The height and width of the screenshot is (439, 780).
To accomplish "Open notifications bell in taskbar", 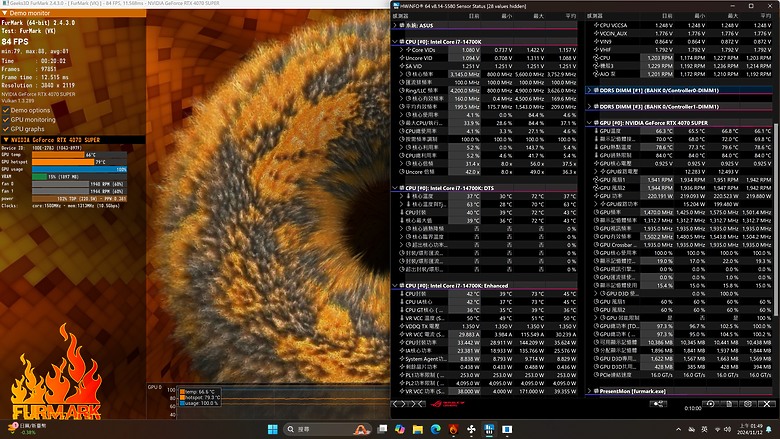I will 769,429.
